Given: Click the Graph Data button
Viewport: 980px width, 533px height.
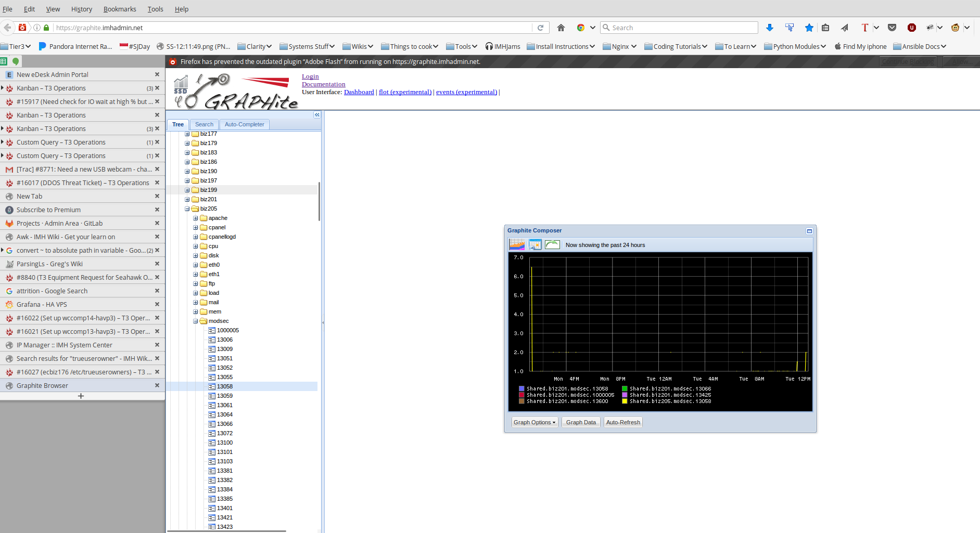Looking at the screenshot, I should tap(581, 422).
